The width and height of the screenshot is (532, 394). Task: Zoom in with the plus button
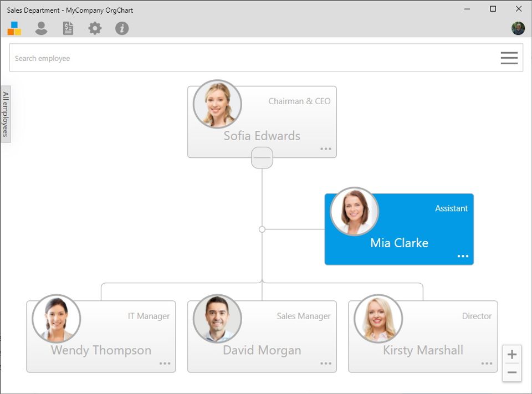(512, 354)
